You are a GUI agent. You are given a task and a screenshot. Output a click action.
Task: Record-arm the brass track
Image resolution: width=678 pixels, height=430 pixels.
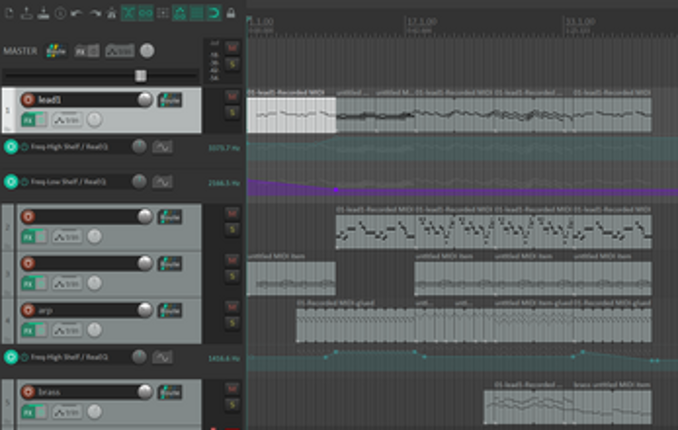click(x=28, y=392)
